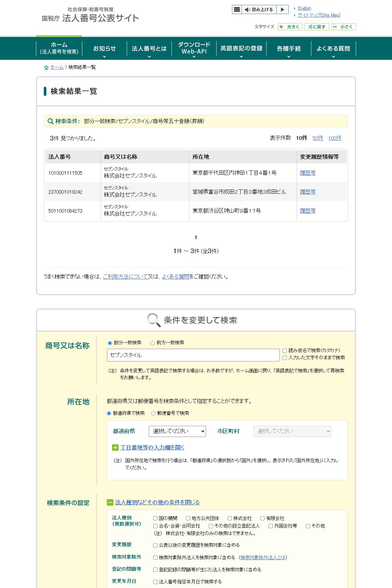Open 履歴等 for corporate number 5011001094273
Viewport: 392px width, 588px height.
click(x=308, y=211)
